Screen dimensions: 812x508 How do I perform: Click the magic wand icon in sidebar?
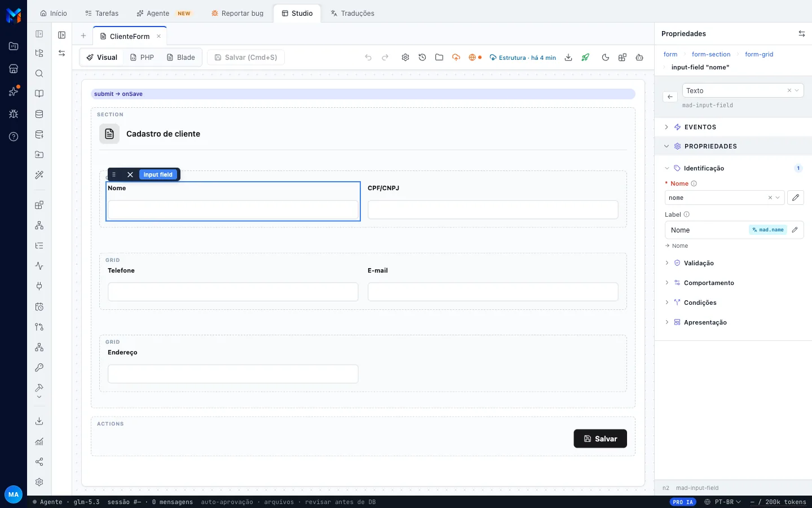coord(39,175)
